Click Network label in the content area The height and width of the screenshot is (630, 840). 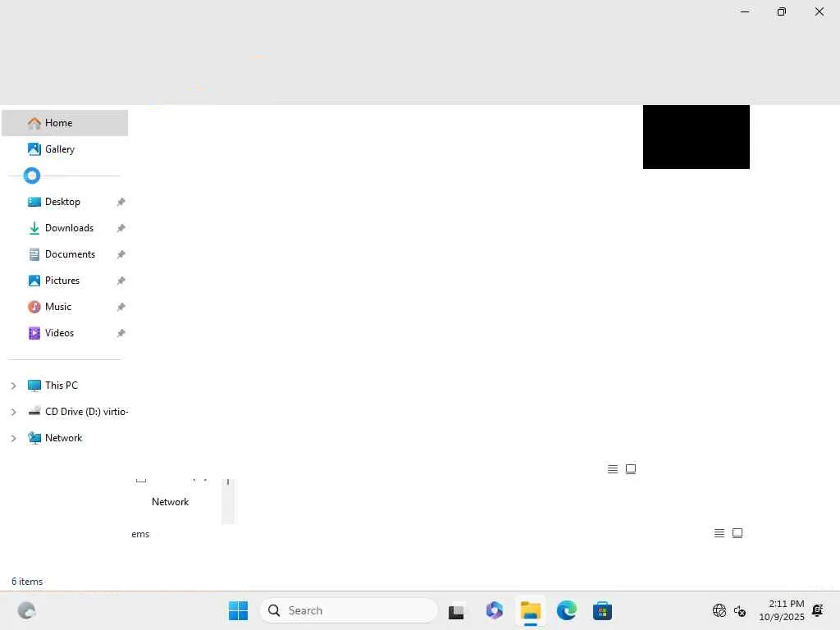coord(171,502)
